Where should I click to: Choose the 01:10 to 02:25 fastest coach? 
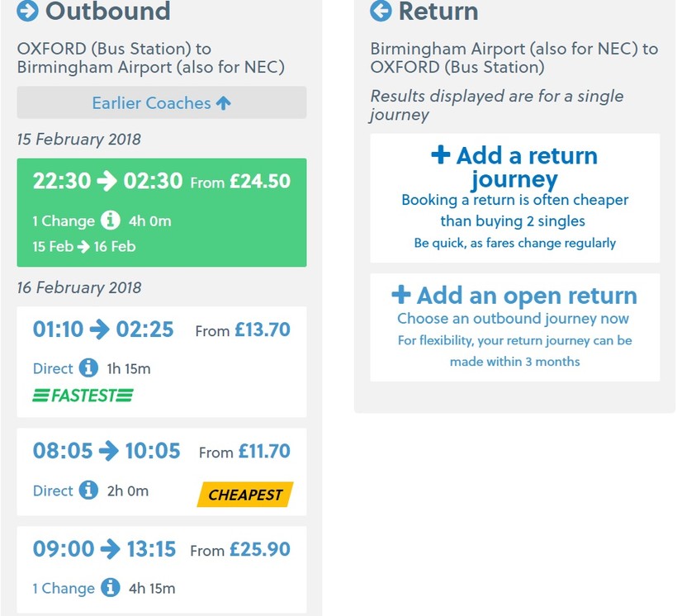[x=162, y=361]
